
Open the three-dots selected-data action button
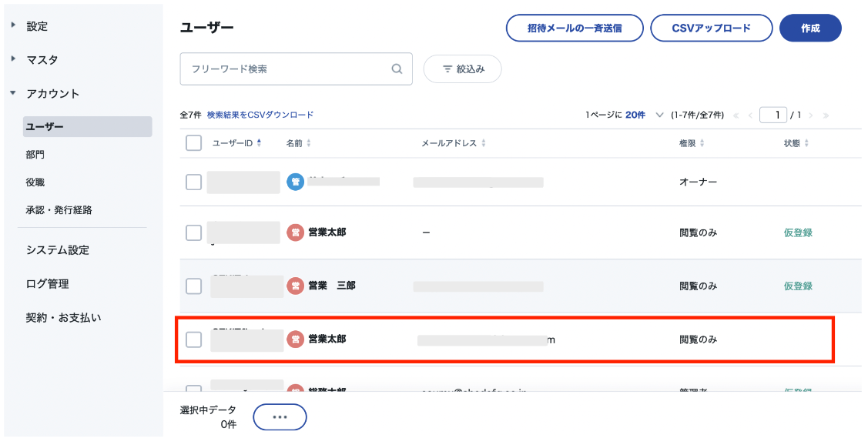[280, 417]
